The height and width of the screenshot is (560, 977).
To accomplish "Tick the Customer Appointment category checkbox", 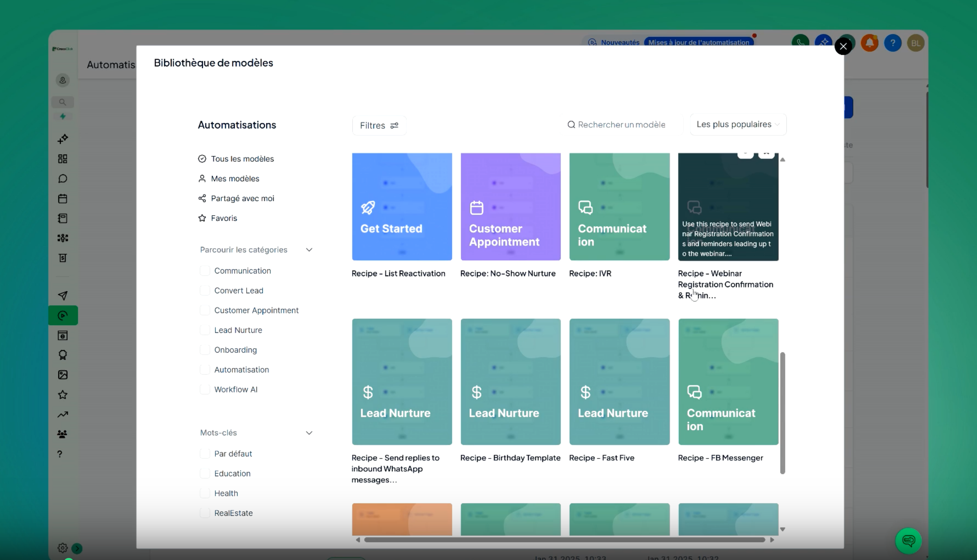I will coord(205,310).
